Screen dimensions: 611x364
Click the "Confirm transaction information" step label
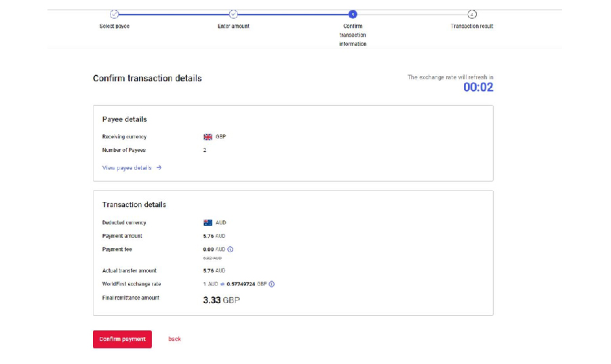tap(353, 35)
